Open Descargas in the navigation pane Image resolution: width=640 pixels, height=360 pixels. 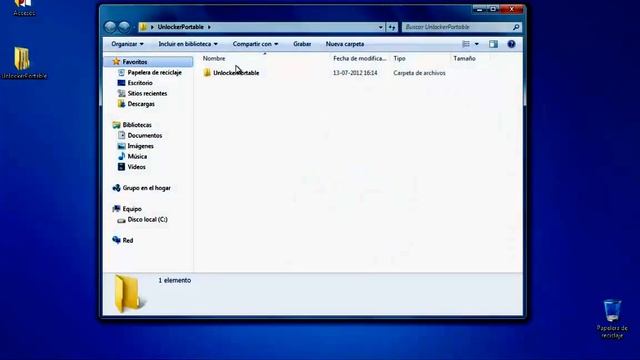click(x=141, y=104)
